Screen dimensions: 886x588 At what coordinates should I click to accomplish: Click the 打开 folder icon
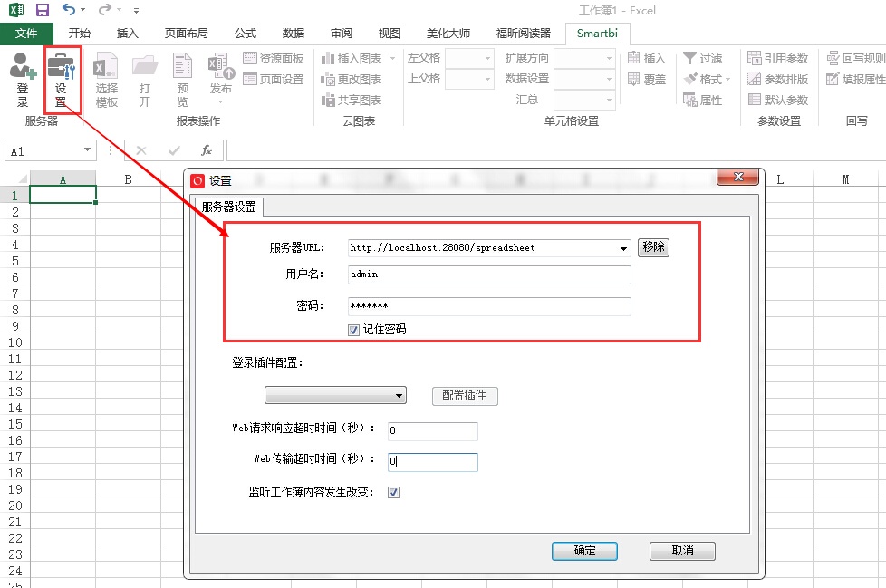point(145,79)
